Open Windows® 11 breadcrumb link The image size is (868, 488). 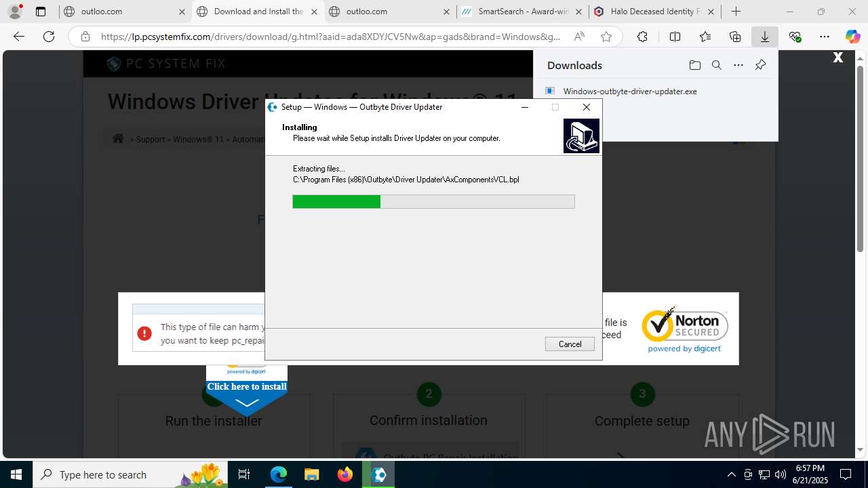click(x=198, y=140)
